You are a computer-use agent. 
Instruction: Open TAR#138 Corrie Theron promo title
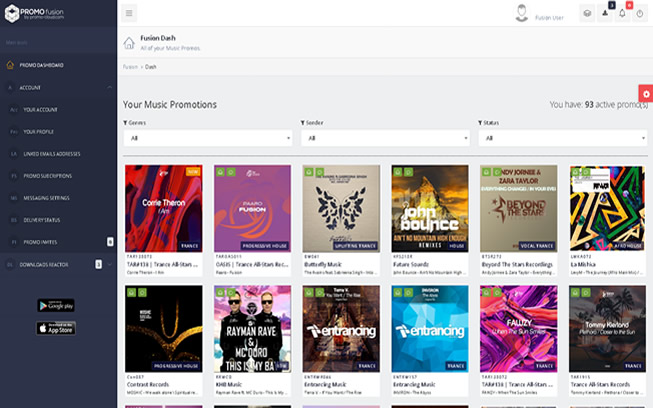162,264
